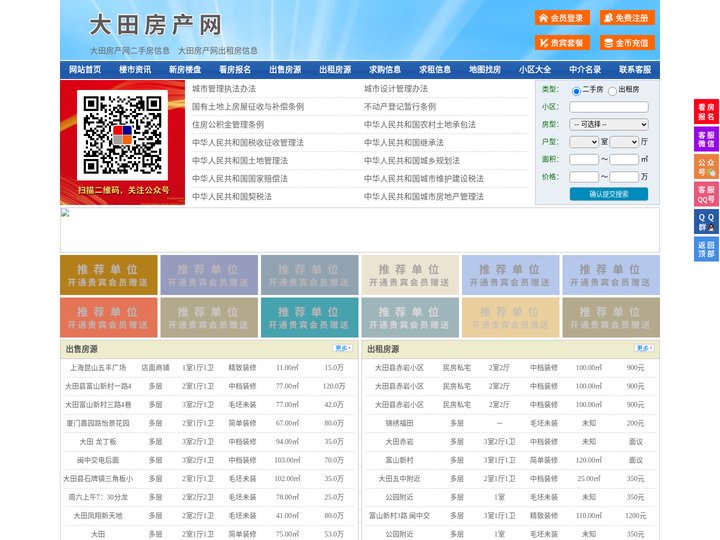Open 出售房源 navigation item

(285, 70)
